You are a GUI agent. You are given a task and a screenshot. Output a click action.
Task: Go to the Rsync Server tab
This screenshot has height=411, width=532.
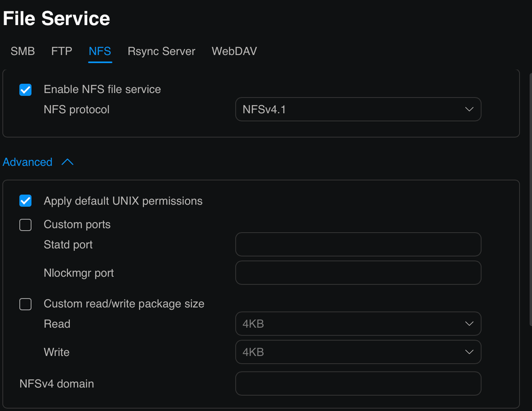pos(161,51)
